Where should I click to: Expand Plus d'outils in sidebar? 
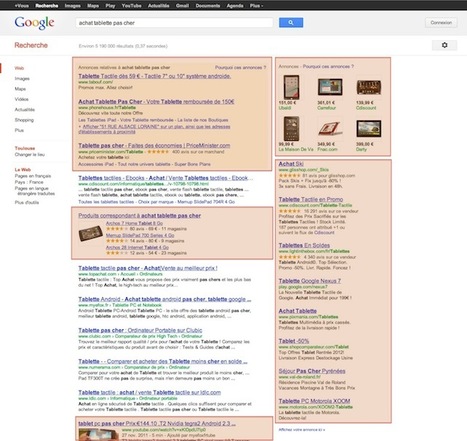[x=27, y=202]
